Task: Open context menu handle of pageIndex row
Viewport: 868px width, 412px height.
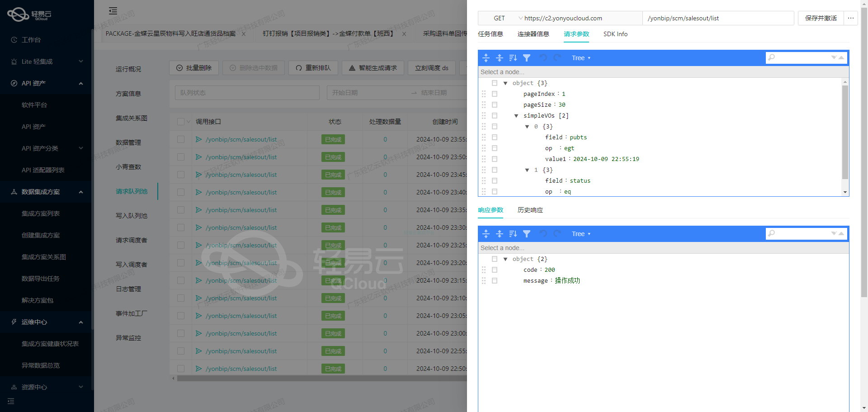Action: pos(484,94)
